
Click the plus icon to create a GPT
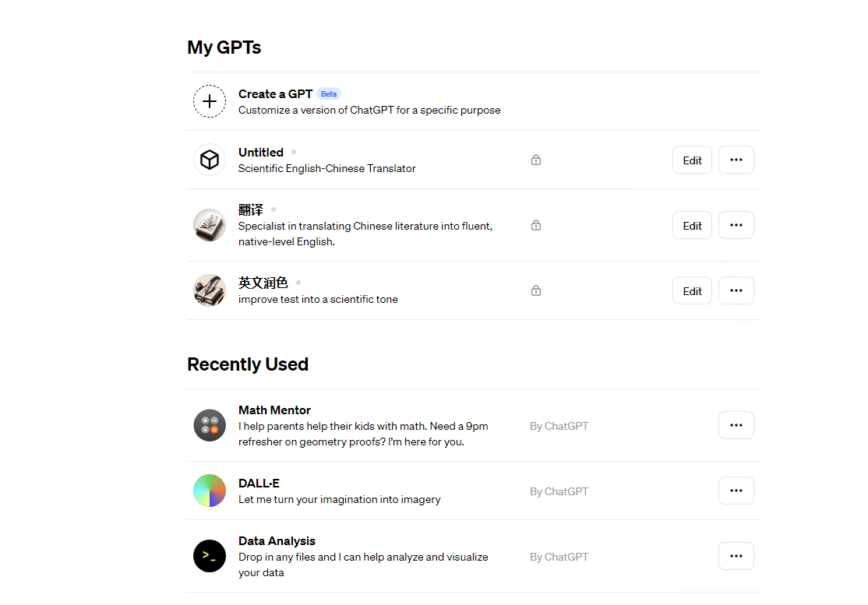click(210, 101)
